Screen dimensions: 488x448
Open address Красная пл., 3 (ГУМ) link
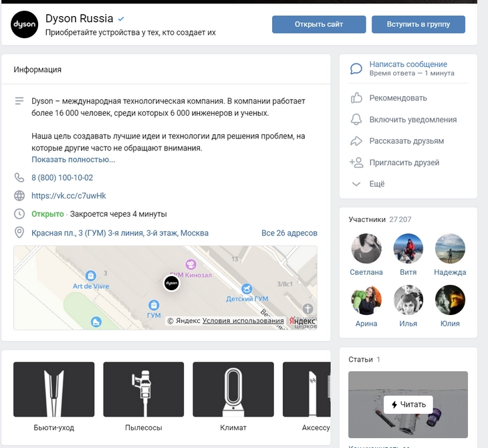point(120,233)
